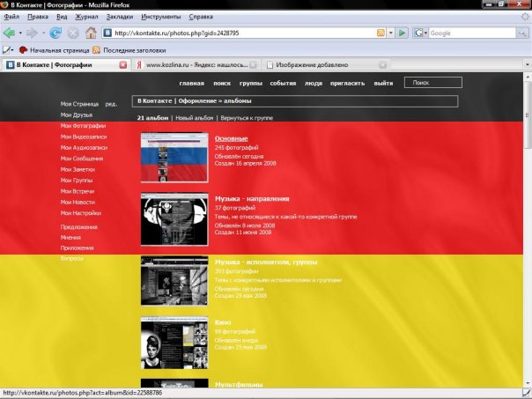
Task: Click the пригласить navigation link
Action: coord(347,83)
